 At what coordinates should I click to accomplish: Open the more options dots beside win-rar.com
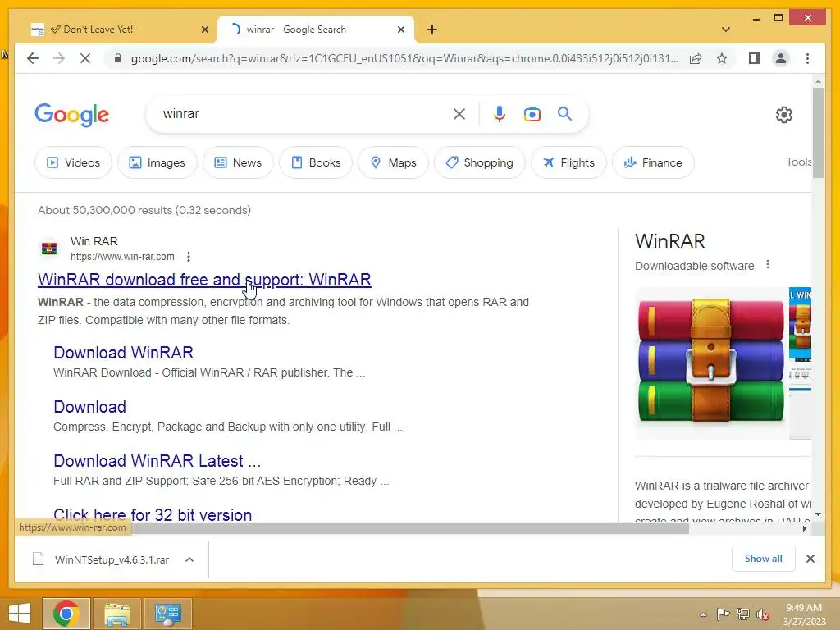click(x=189, y=257)
